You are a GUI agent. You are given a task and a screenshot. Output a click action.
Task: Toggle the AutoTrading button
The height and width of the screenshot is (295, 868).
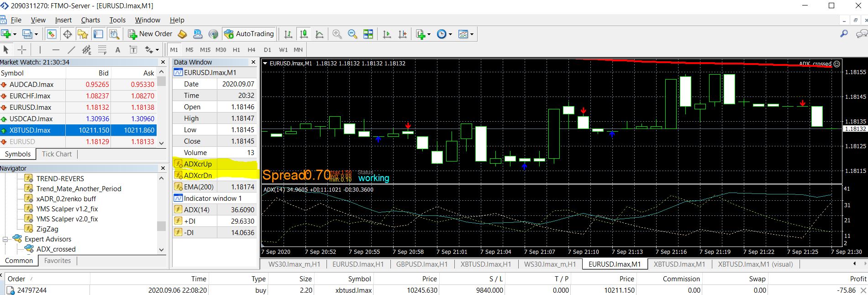249,34
